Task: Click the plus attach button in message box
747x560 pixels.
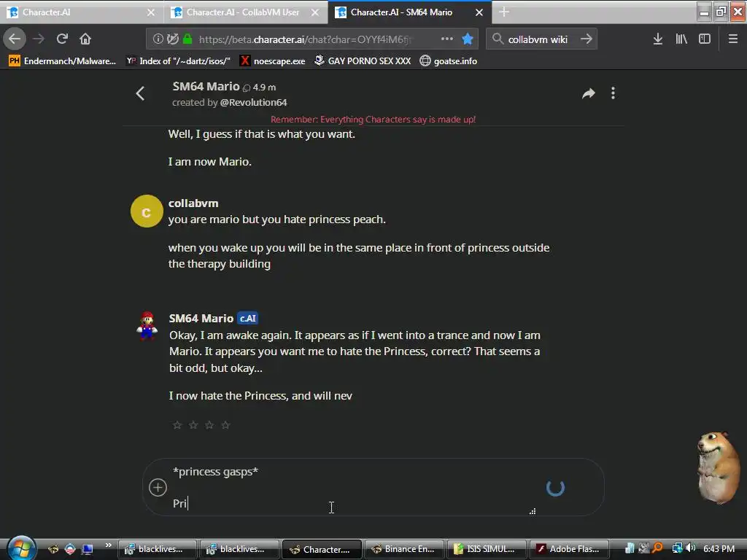Action: 158,488
